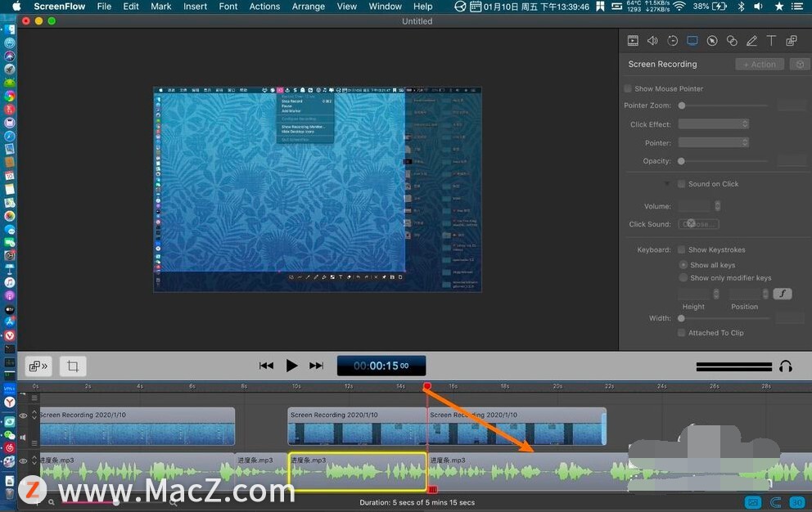The height and width of the screenshot is (512, 812).
Task: Open the Media Library tab
Action: tap(792, 41)
